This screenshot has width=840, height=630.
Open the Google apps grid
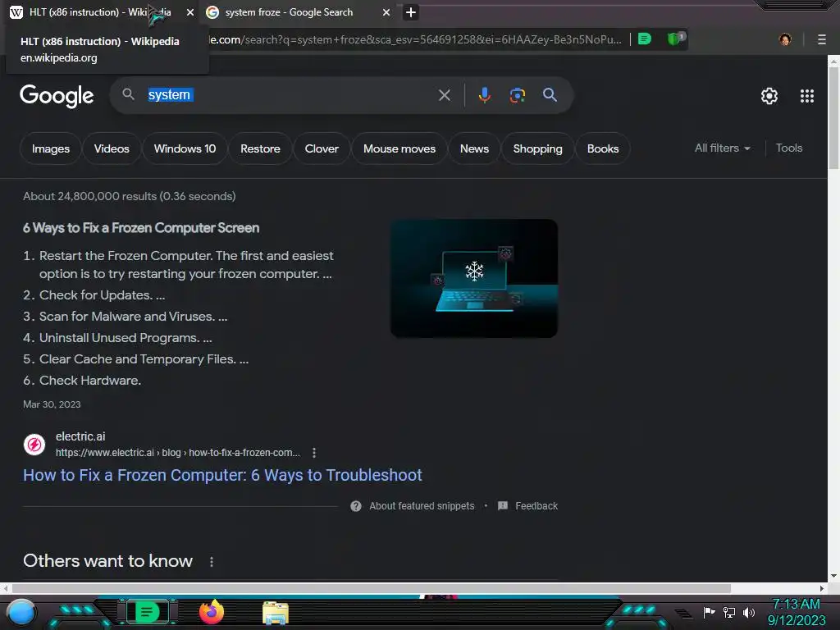807,96
